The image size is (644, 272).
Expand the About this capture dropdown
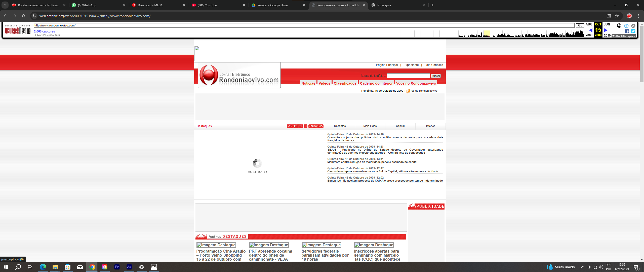pos(624,36)
